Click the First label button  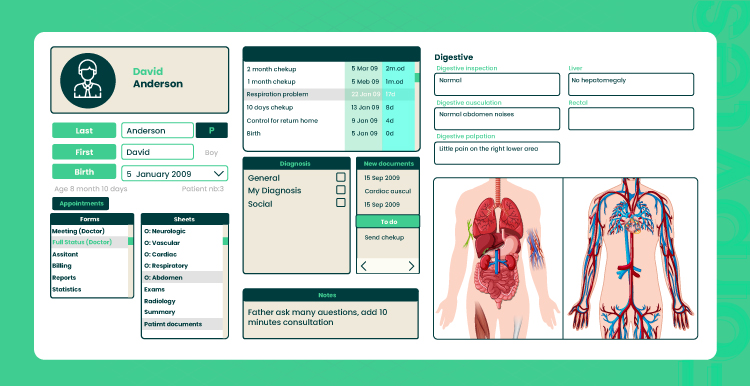click(84, 152)
